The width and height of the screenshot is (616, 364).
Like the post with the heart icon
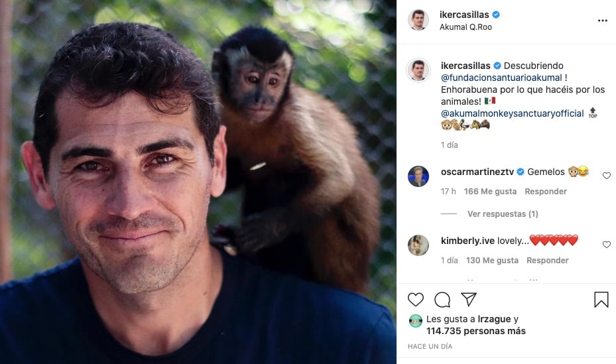tap(416, 300)
